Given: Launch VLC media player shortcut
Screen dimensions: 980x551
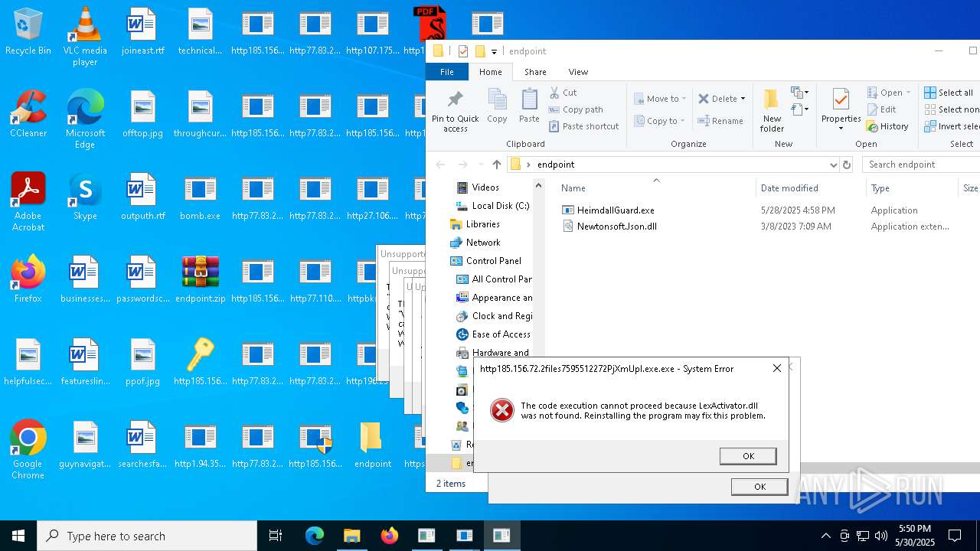Looking at the screenshot, I should (85, 36).
